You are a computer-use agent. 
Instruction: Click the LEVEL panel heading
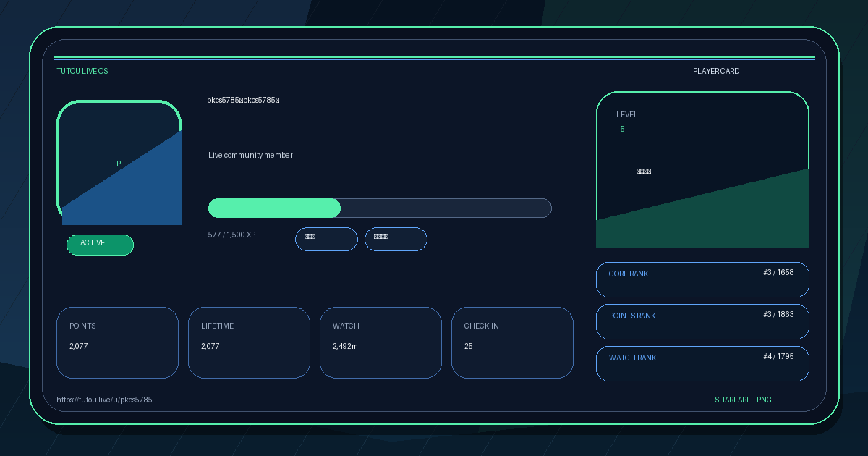pyautogui.click(x=627, y=114)
